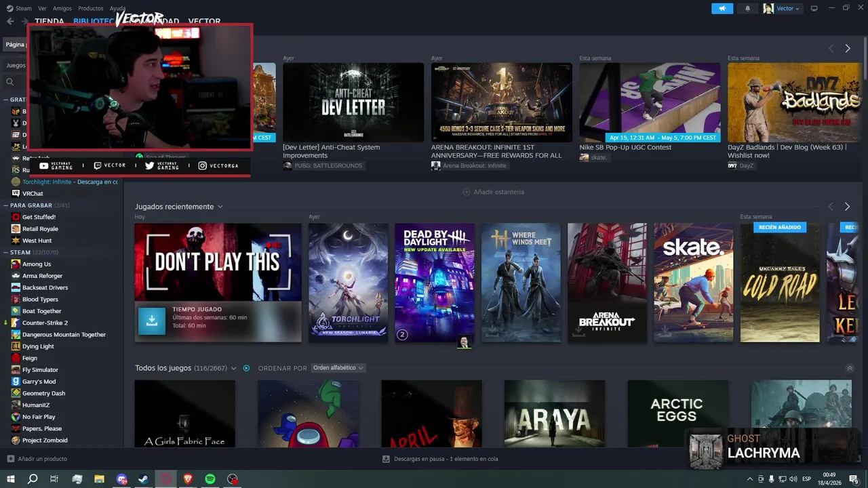Click the library search magnifier icon
Screen dimensions: 868x488
pos(9,82)
